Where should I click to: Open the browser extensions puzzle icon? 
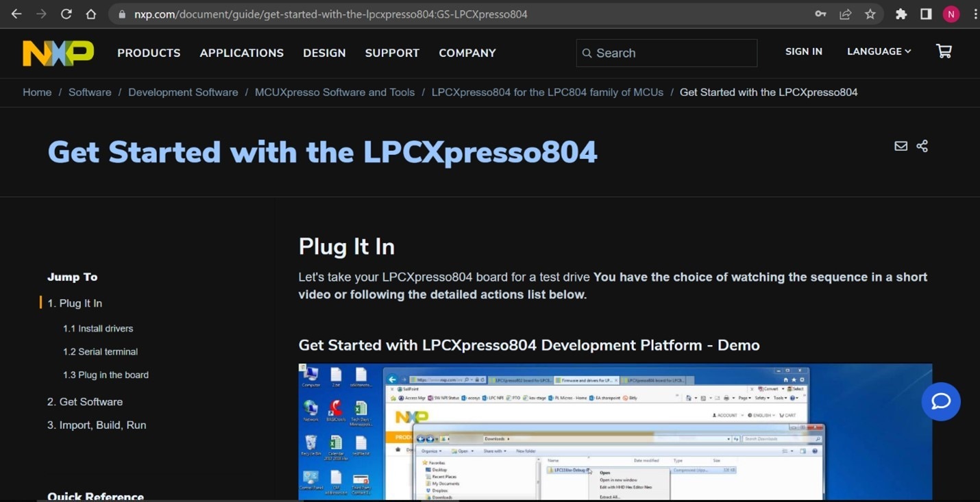[x=901, y=14]
